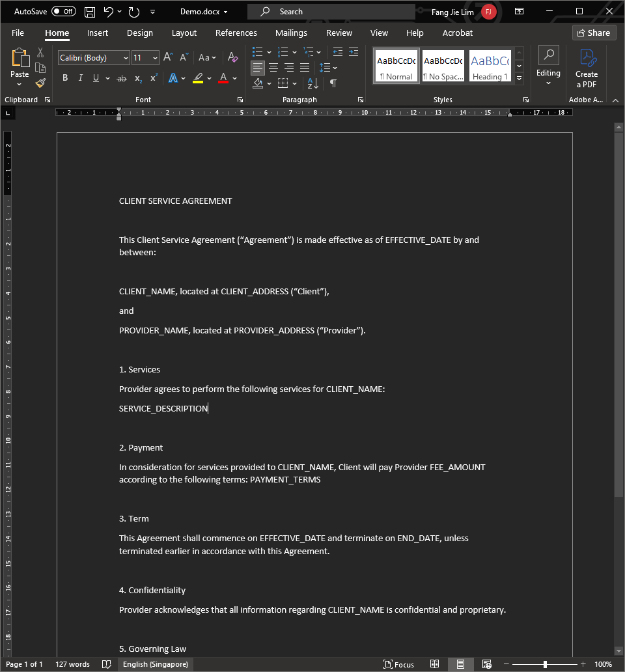Apply yellow text highlight color
Image resolution: width=625 pixels, height=672 pixels.
click(x=197, y=78)
